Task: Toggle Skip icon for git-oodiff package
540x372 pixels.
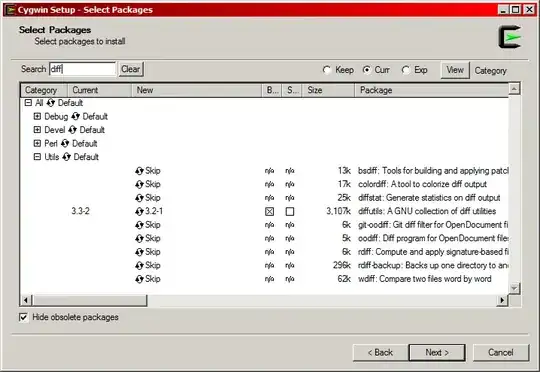Action: tap(139, 225)
